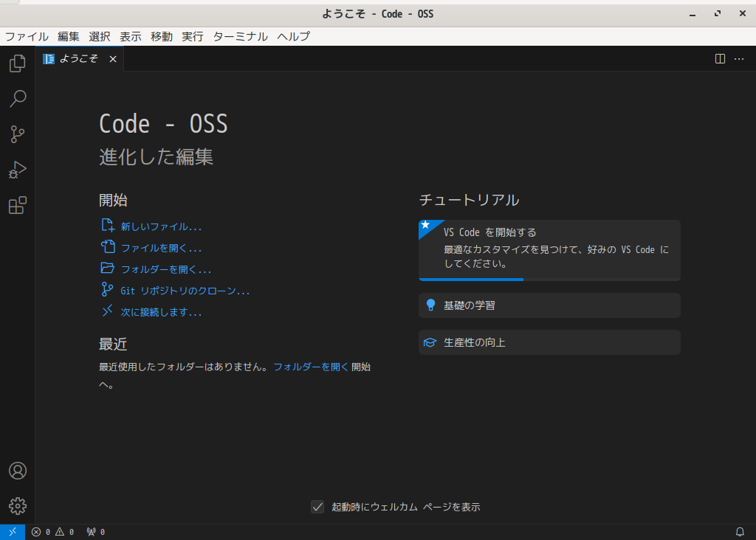
Task: Click フォルダーを開く link under 最近
Action: pos(311,367)
